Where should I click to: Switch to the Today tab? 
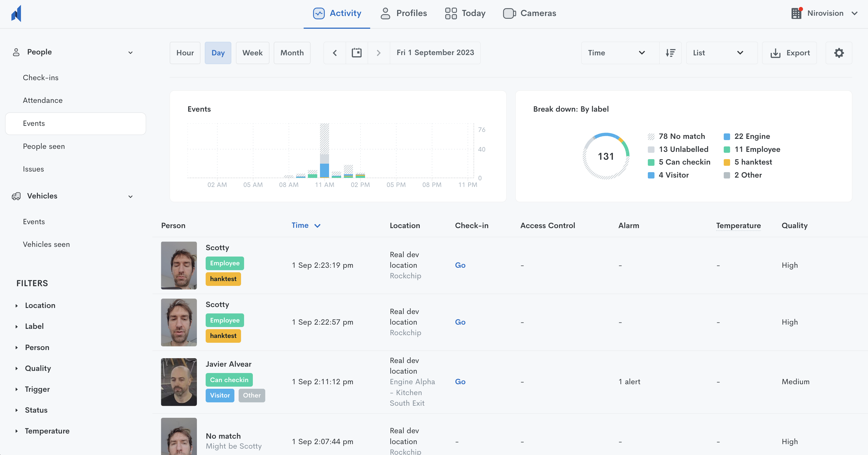(x=465, y=13)
